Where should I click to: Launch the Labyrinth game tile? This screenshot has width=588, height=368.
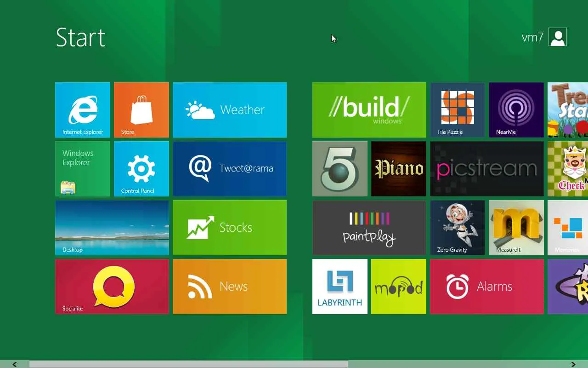click(340, 287)
